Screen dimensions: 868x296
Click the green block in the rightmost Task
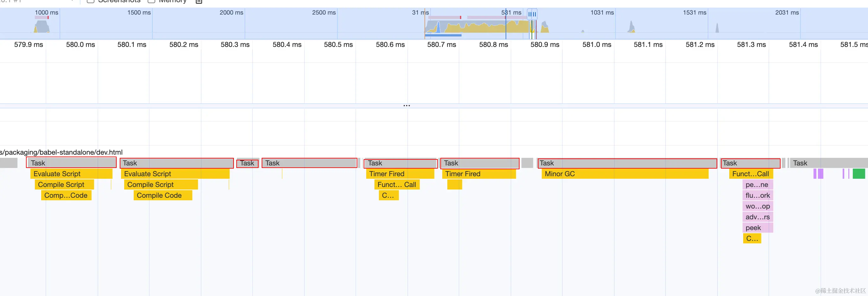[x=858, y=174]
